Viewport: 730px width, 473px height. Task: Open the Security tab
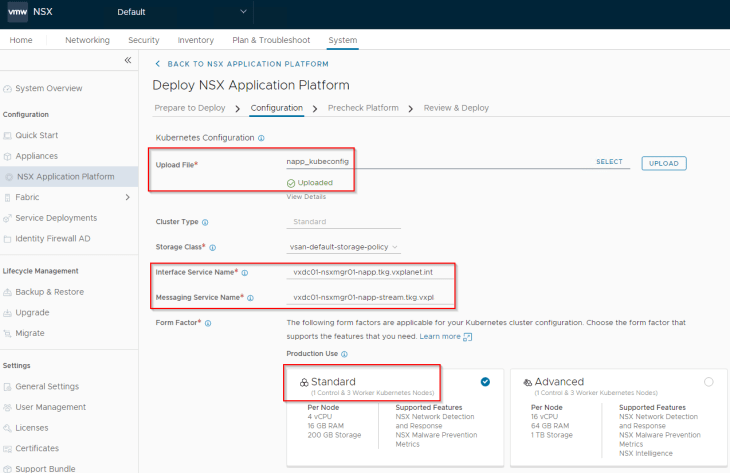(144, 40)
